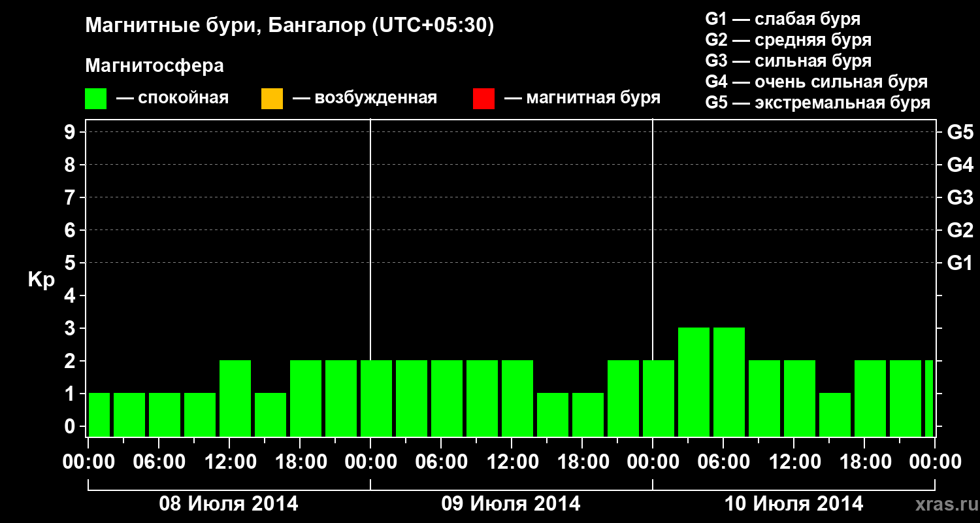Select the Kp 2 bar above 12:00 on 08 Июля
The width and height of the screenshot is (980, 523).
point(235,398)
